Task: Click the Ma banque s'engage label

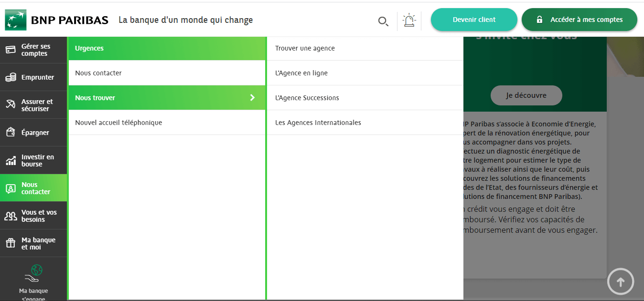Action: point(33,294)
